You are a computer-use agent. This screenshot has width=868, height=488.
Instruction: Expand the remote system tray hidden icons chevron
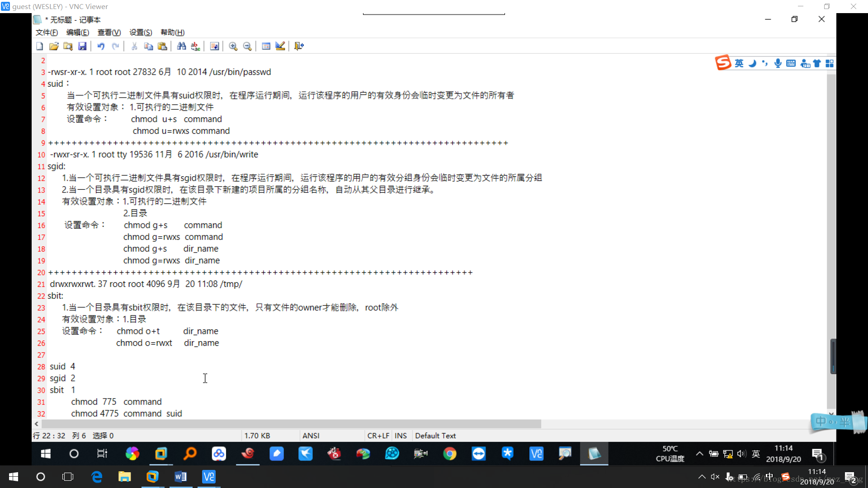(x=699, y=454)
